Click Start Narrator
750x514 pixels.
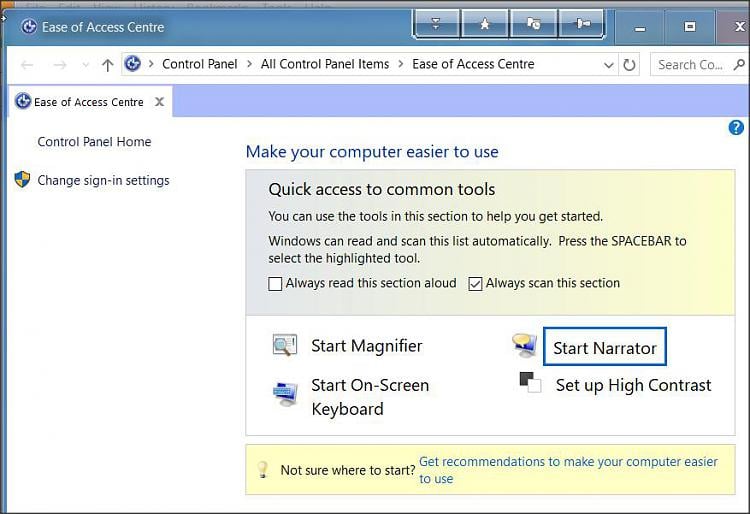605,348
